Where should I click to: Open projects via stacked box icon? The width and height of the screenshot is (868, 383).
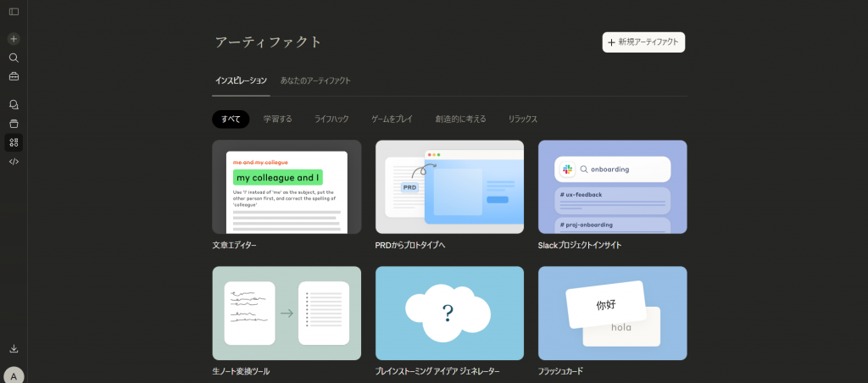tap(14, 123)
